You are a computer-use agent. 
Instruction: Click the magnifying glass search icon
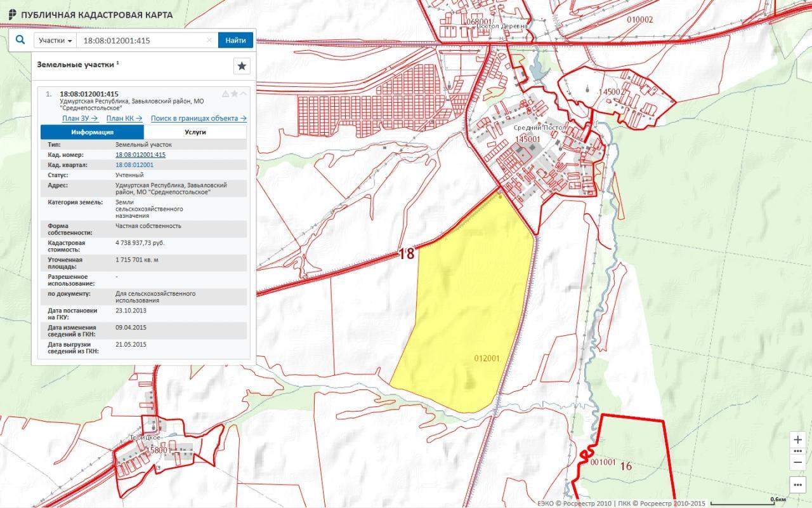point(20,40)
